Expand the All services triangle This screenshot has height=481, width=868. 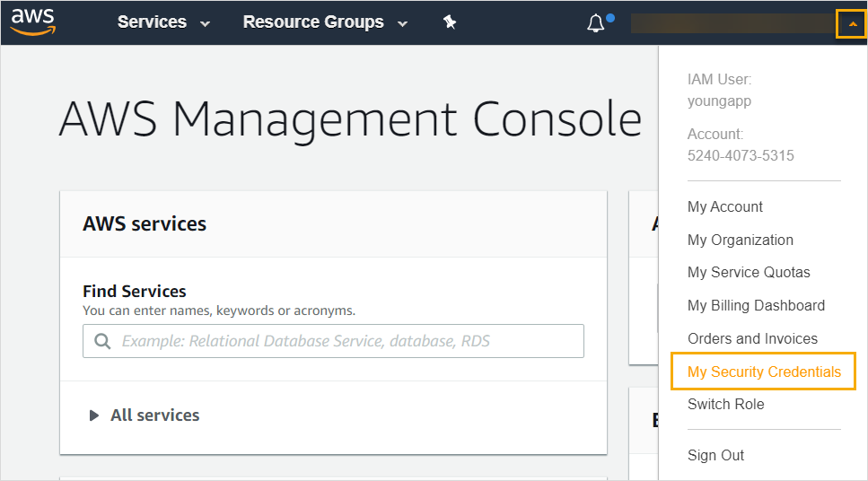tap(94, 415)
